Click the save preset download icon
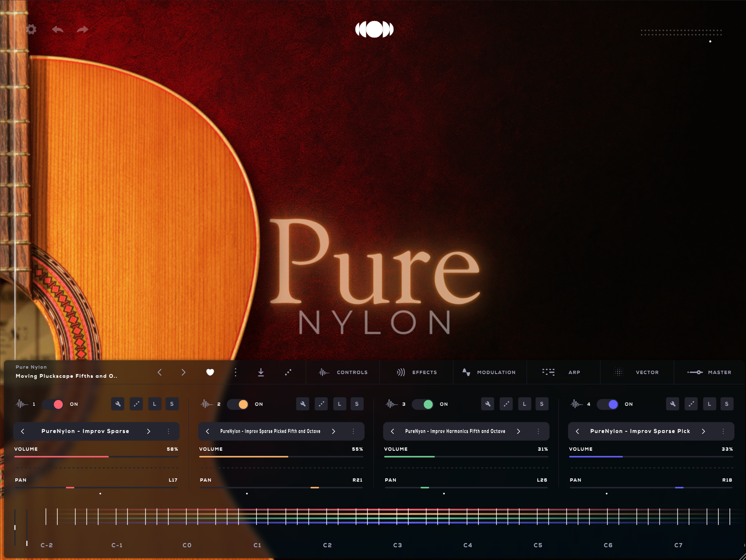This screenshot has width=746, height=560. pos(261,372)
